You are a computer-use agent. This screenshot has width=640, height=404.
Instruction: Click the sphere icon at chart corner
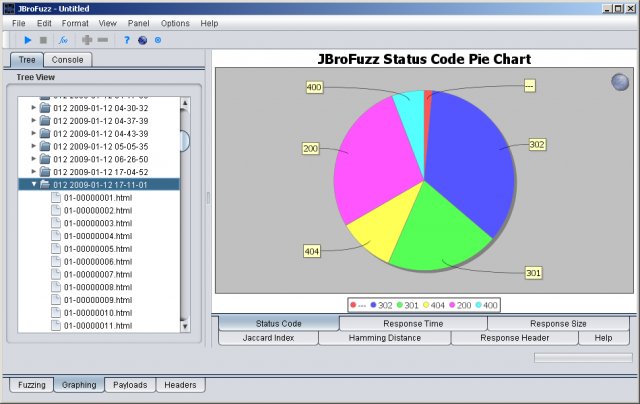click(620, 82)
